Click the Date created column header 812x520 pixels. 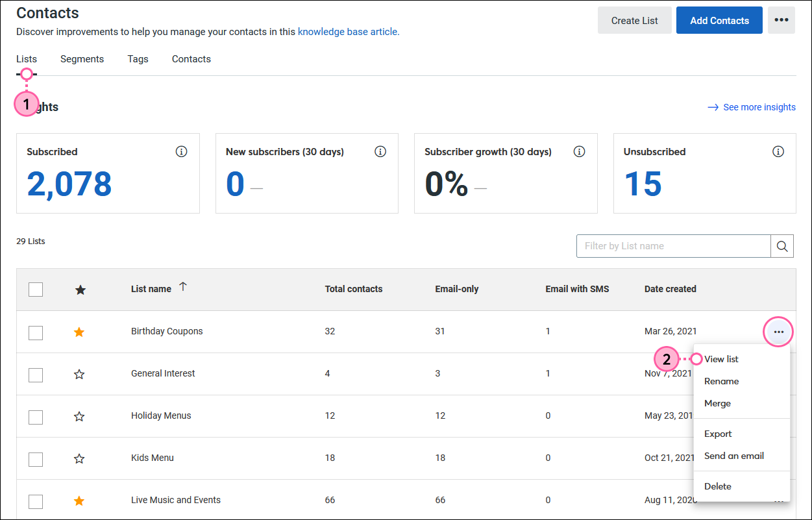pos(671,289)
